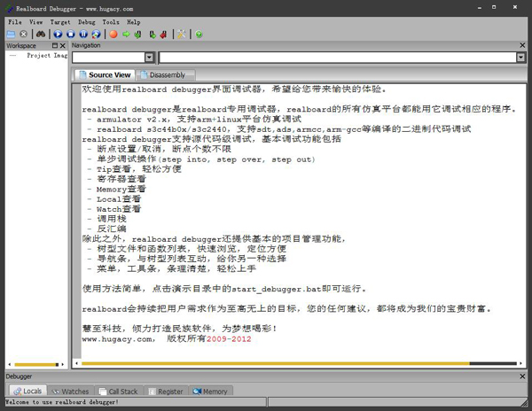This screenshot has width=532, height=411.
Task: Select Project Image tree item in Workspace
Action: (47, 55)
